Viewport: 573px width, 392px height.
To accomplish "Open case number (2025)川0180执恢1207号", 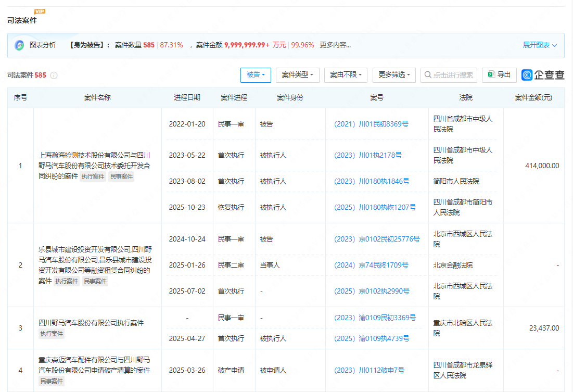I will pyautogui.click(x=375, y=207).
